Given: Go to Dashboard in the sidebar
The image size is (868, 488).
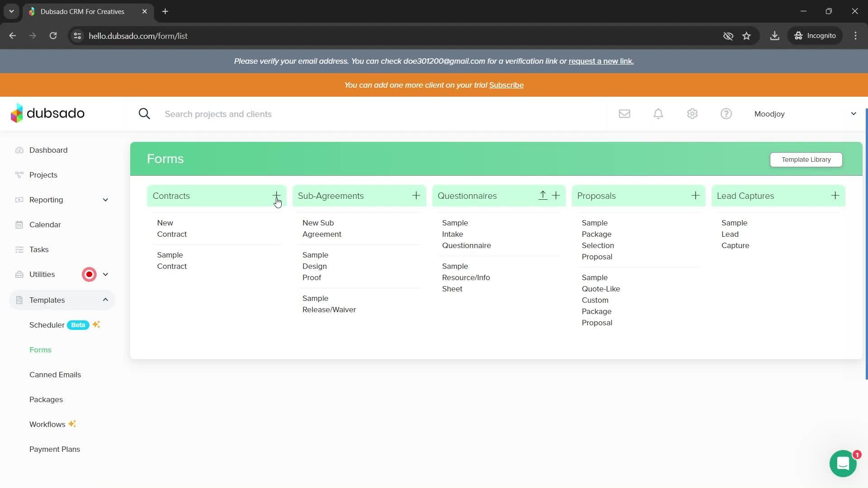Looking at the screenshot, I should point(48,150).
